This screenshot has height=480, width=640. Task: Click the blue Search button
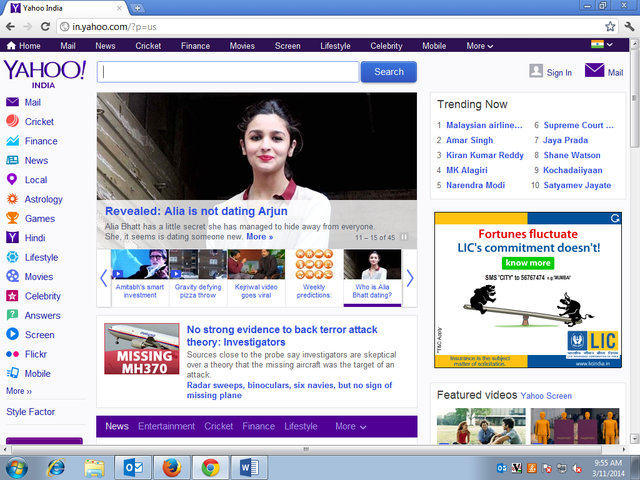pos(389,72)
